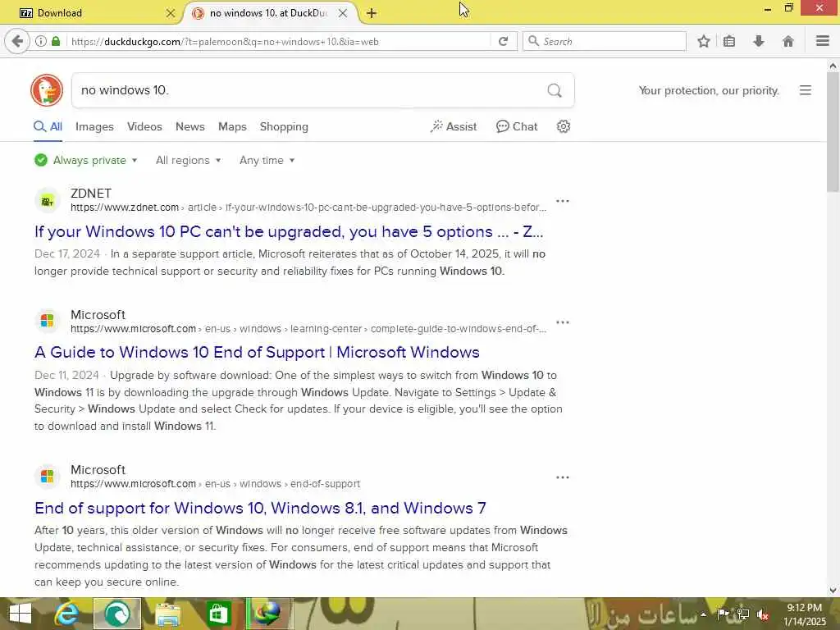Open Internet Download Manager taskbar icon
Image resolution: width=840 pixels, height=630 pixels.
click(x=268, y=614)
